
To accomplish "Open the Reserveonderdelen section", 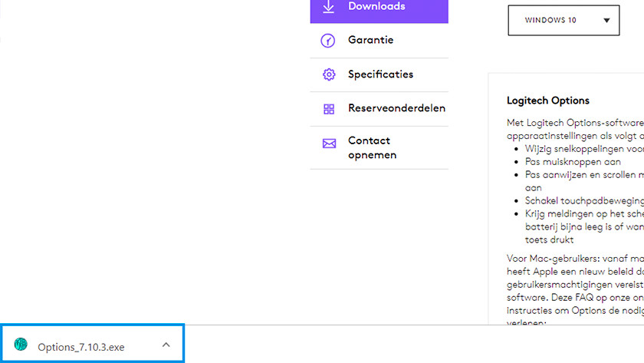I will pyautogui.click(x=396, y=108).
